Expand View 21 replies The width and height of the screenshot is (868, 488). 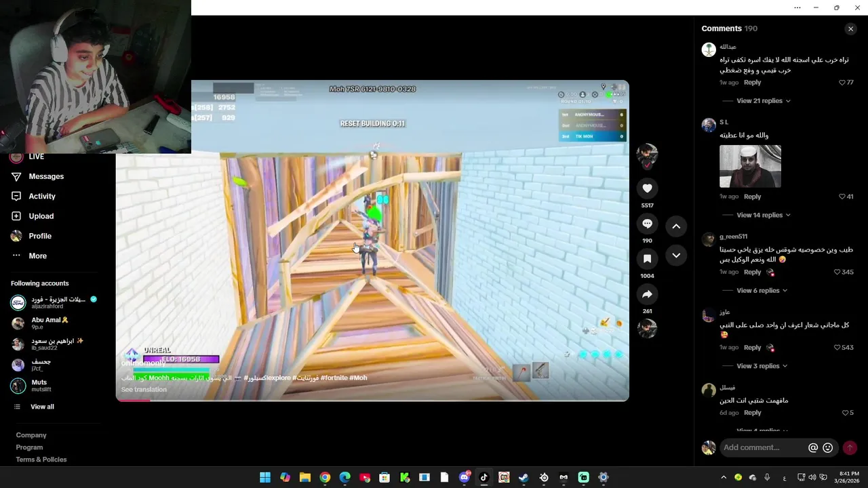(763, 101)
